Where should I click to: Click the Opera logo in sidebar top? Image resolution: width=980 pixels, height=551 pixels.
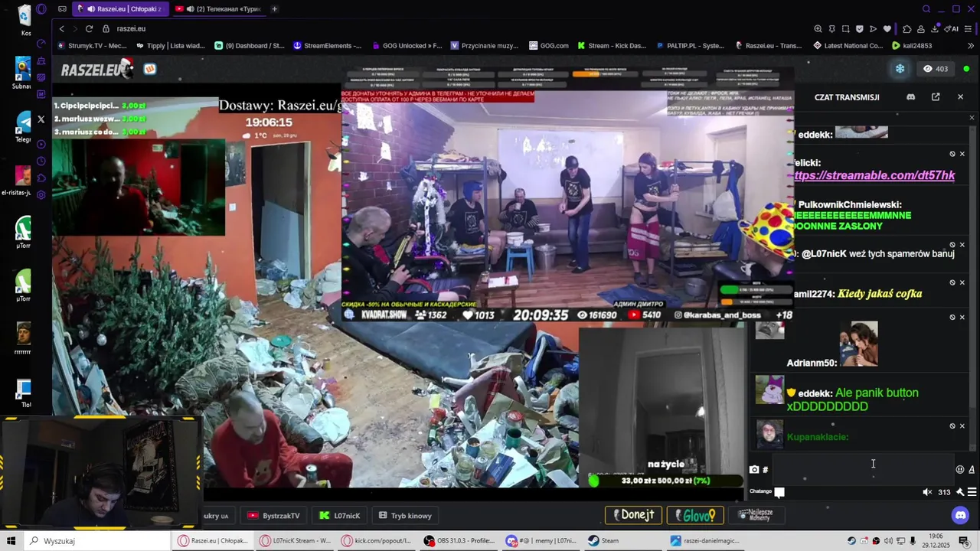pos(41,9)
